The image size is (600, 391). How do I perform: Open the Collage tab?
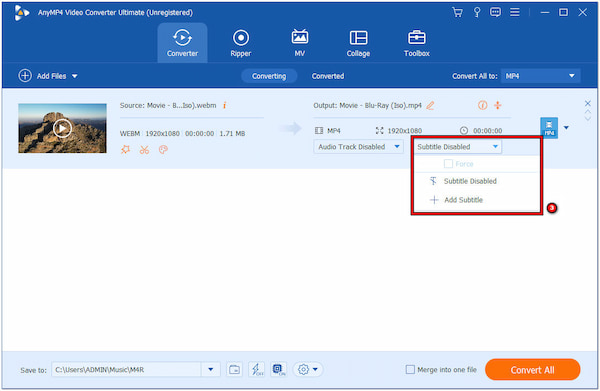point(358,43)
